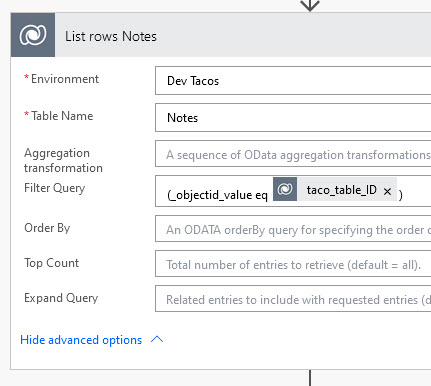Image resolution: width=431 pixels, height=386 pixels.
Task: Click the Top Count input field
Action: tap(293, 264)
